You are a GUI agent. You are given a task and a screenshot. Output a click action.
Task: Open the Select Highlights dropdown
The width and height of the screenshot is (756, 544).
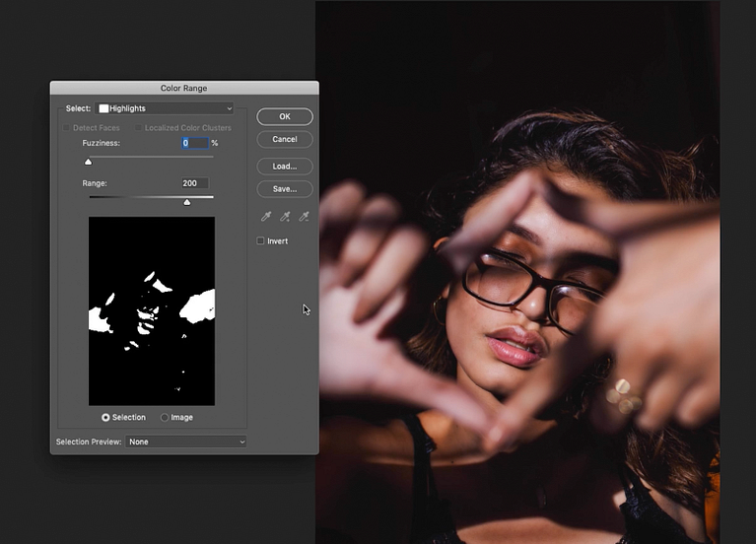[165, 108]
